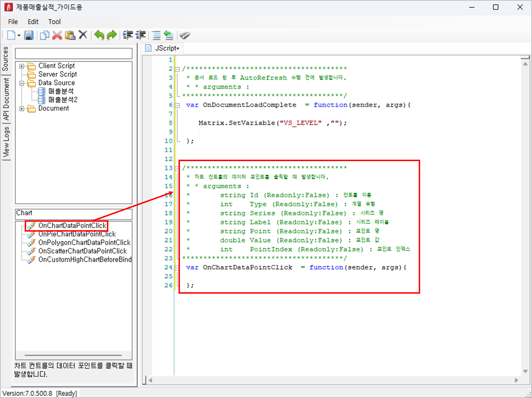Click the scissors Cut icon

pyautogui.click(x=57, y=35)
